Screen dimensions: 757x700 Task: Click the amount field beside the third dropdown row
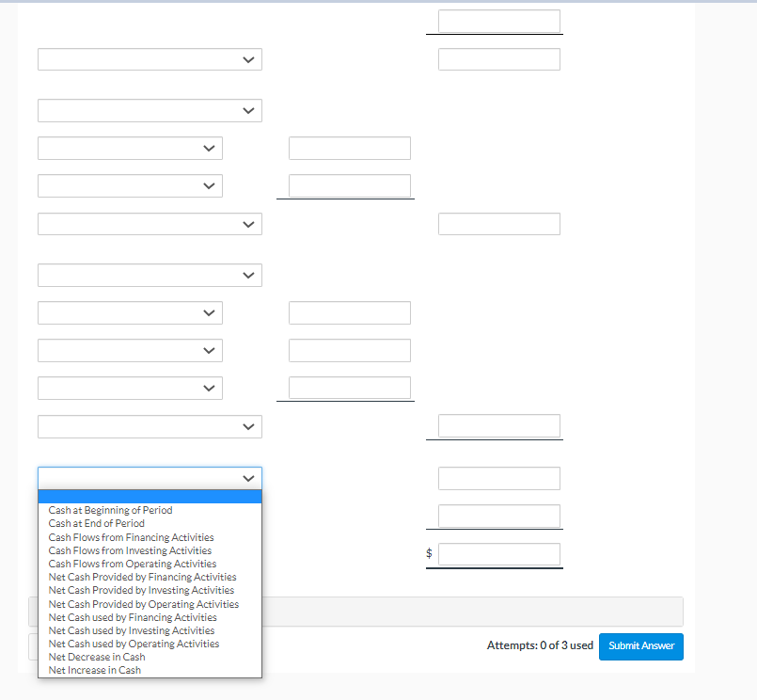point(349,148)
